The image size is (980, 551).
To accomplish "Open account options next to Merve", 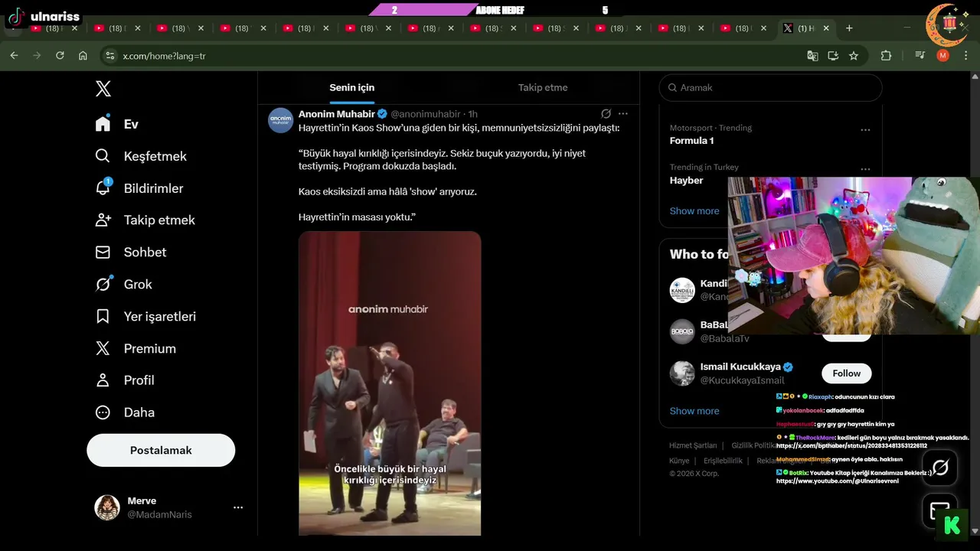I will (x=238, y=507).
